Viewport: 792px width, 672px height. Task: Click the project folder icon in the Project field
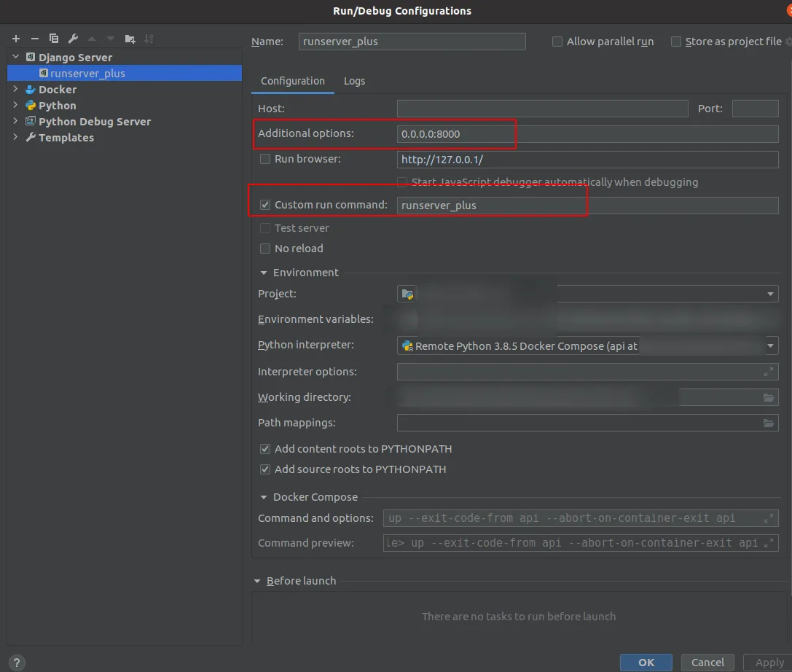pos(407,294)
